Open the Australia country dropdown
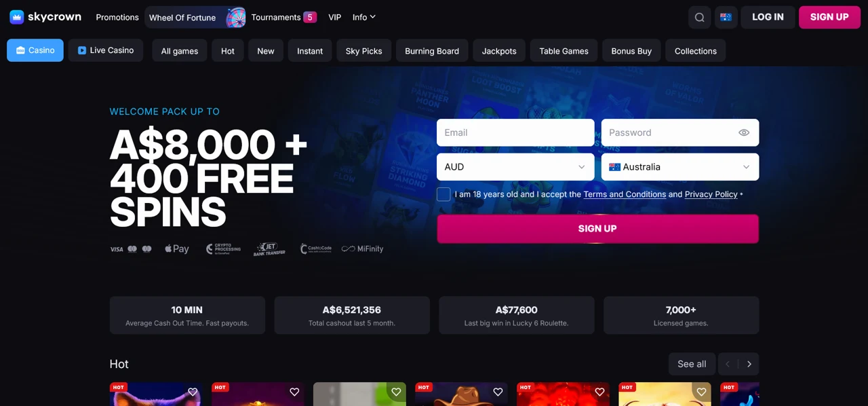Viewport: 868px width, 406px height. click(680, 167)
